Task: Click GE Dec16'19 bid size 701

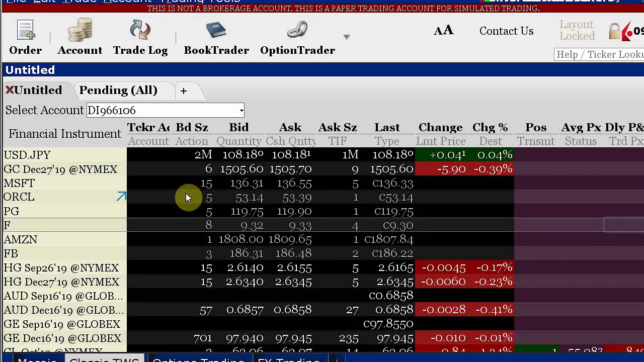Action: click(203, 338)
